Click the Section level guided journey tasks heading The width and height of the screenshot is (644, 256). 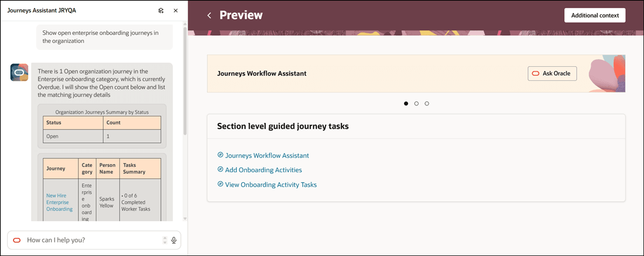[x=283, y=127]
